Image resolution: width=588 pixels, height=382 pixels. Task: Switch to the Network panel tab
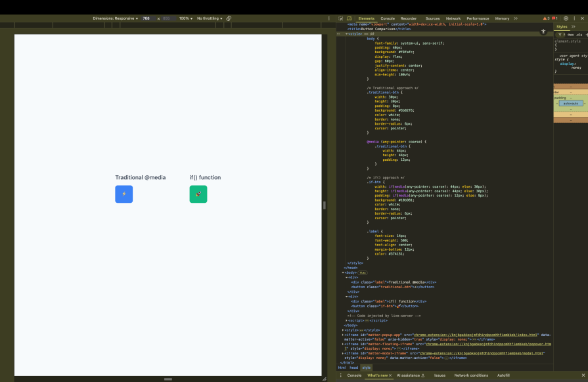(454, 18)
